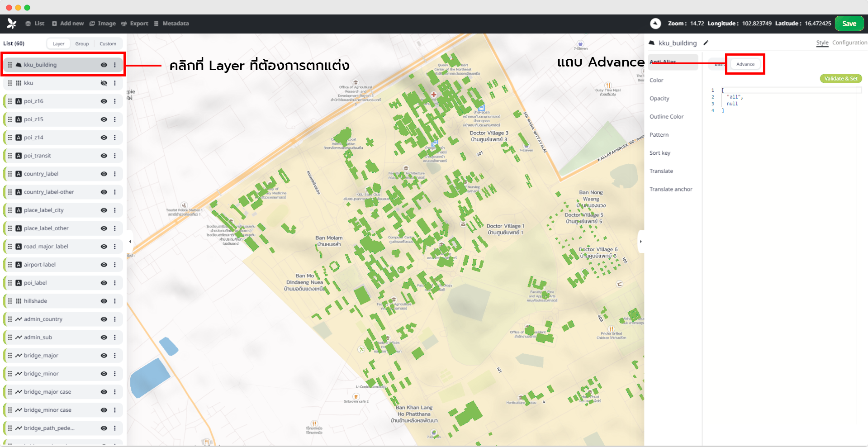
Task: Click the app logo icon
Action: (12, 24)
